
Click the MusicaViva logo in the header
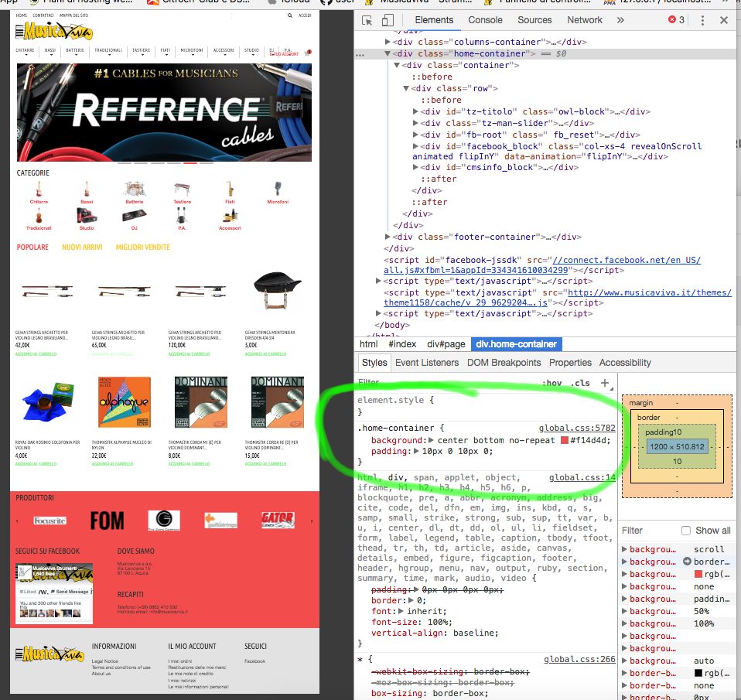point(54,31)
